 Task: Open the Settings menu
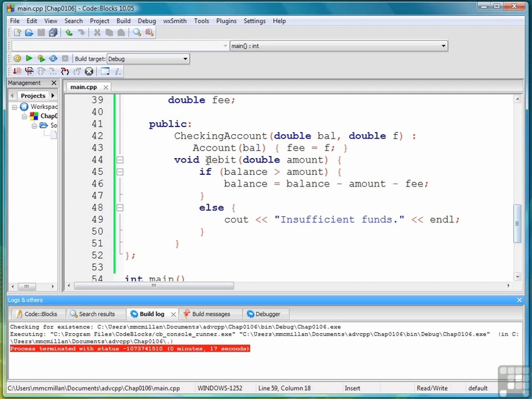tap(255, 21)
